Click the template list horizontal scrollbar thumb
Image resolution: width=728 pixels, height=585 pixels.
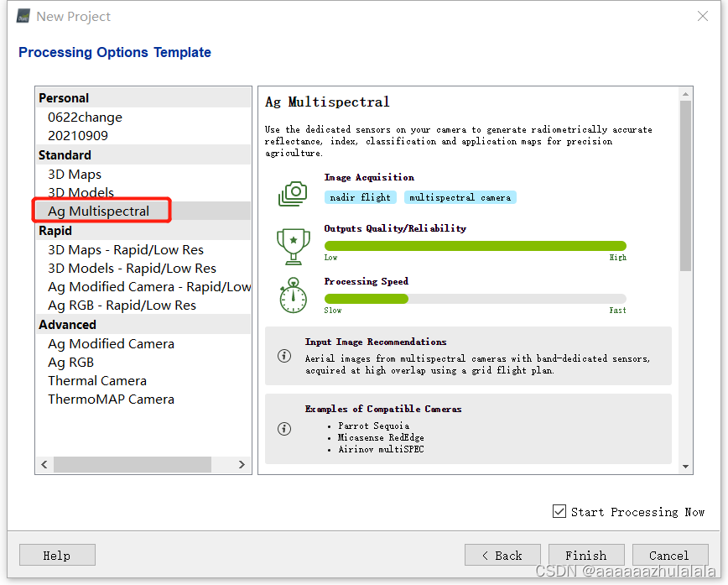pyautogui.click(x=133, y=464)
